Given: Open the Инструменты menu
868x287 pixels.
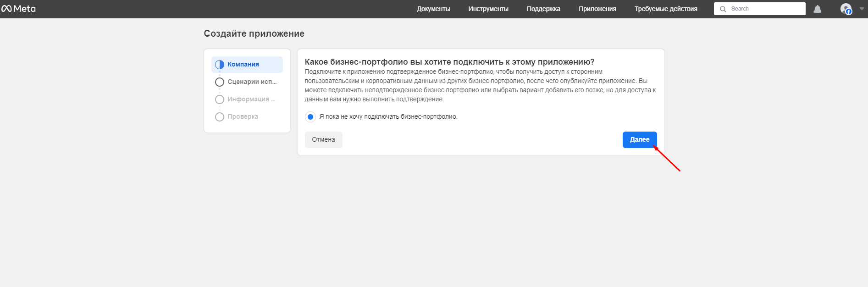Looking at the screenshot, I should tap(488, 9).
